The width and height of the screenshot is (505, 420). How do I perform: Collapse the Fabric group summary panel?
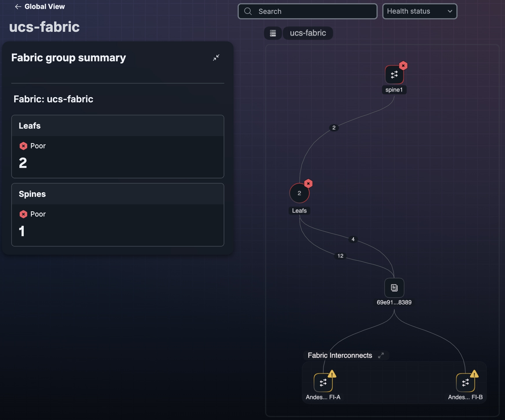pyautogui.click(x=216, y=58)
